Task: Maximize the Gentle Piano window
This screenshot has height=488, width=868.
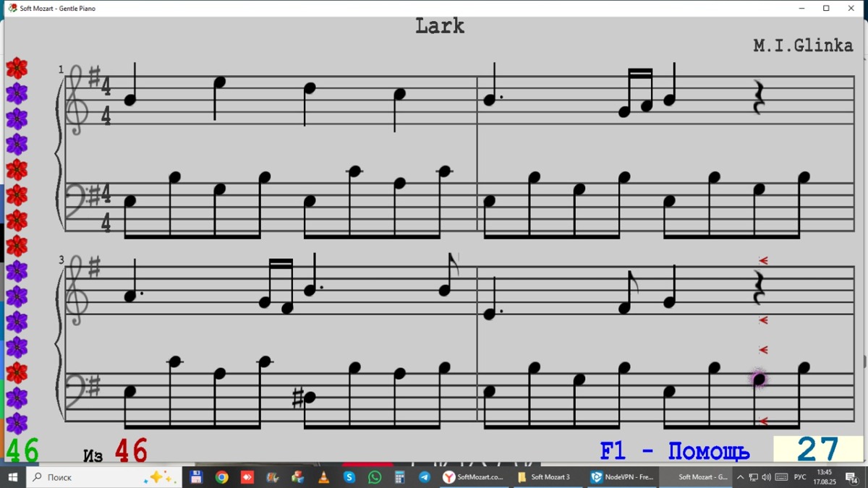Action: tap(826, 8)
